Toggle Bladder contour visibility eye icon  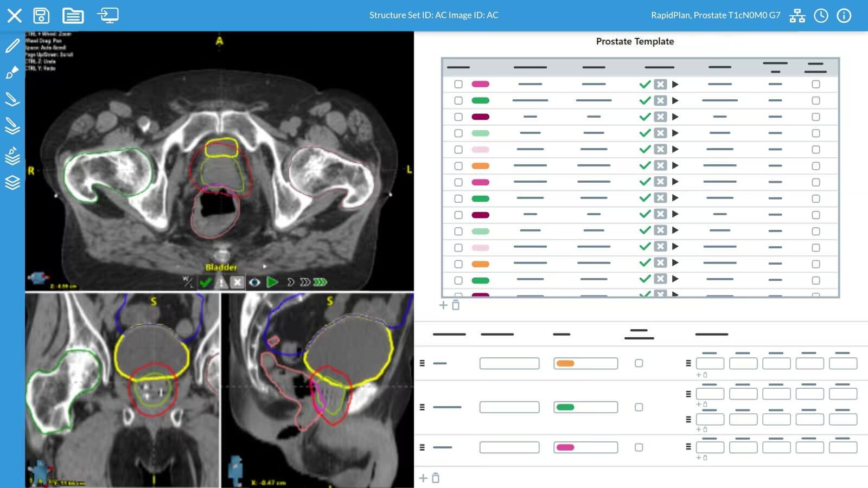[254, 282]
